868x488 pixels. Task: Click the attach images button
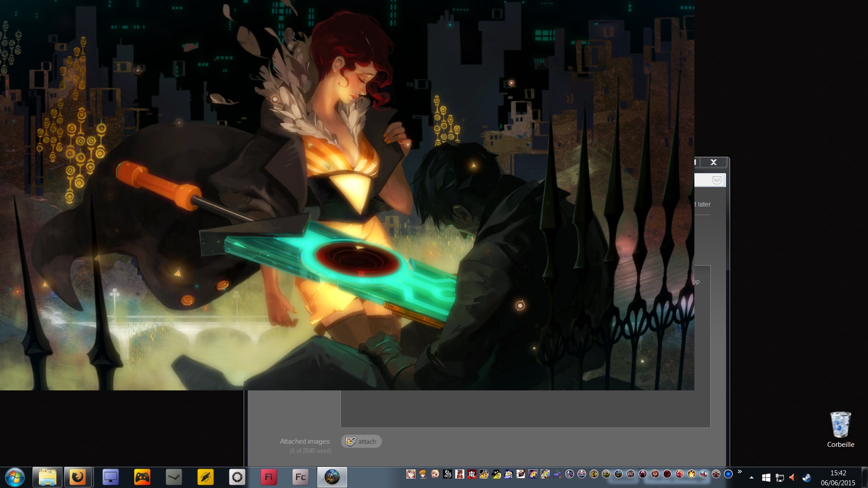coord(361,441)
